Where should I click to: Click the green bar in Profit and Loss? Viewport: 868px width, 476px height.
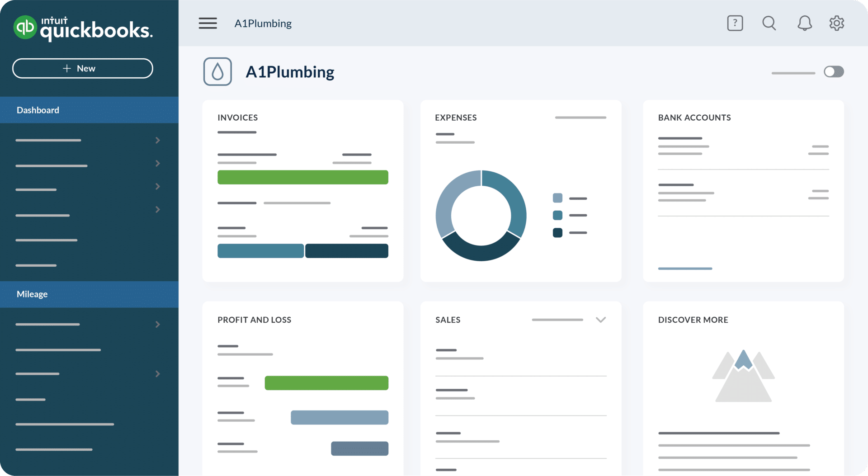click(x=326, y=383)
